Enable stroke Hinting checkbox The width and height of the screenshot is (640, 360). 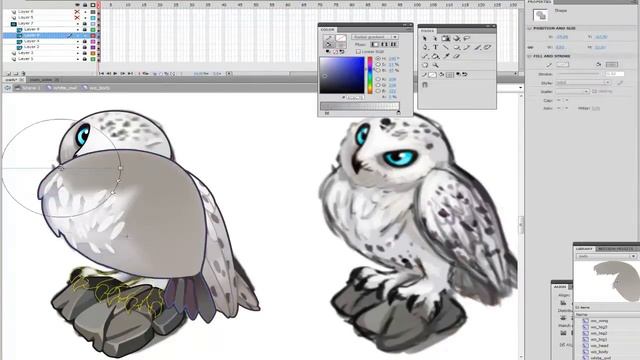[x=594, y=91]
